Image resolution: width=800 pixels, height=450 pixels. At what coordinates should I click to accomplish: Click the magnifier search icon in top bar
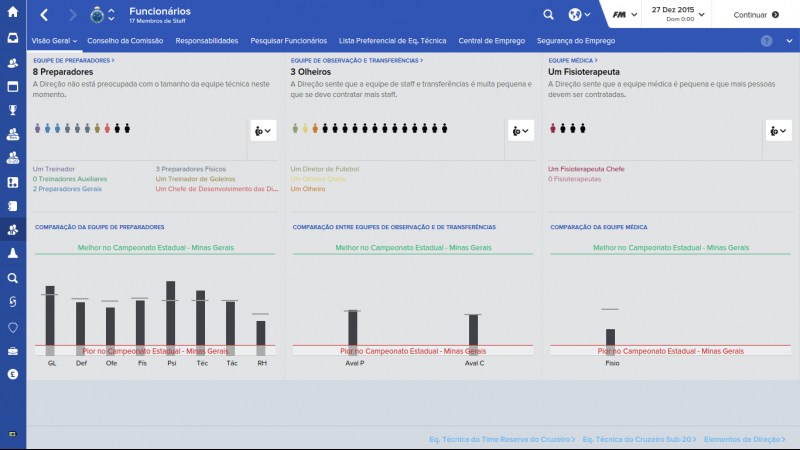(x=548, y=15)
